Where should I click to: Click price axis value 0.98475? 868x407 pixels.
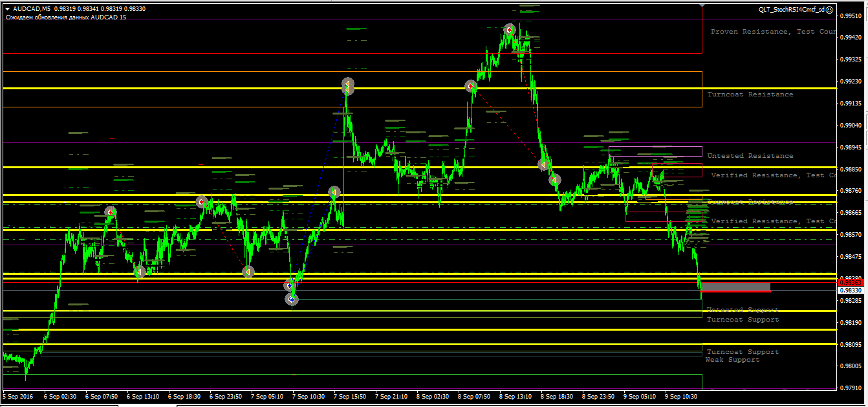(851, 257)
